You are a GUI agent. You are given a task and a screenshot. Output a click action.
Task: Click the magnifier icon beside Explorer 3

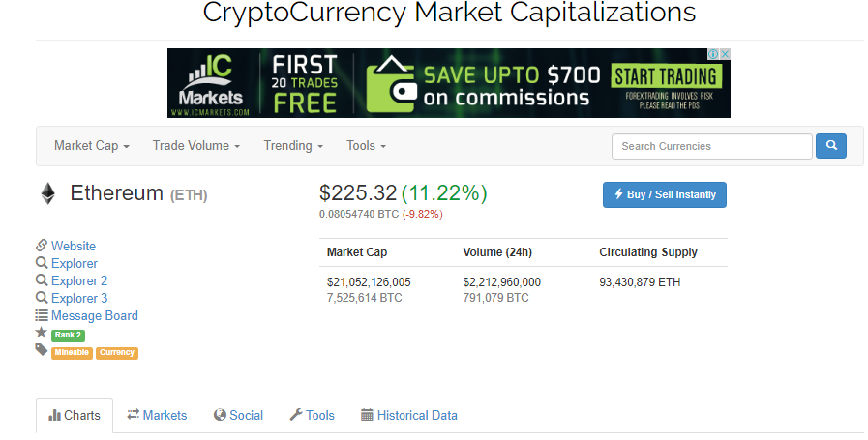pos(42,298)
